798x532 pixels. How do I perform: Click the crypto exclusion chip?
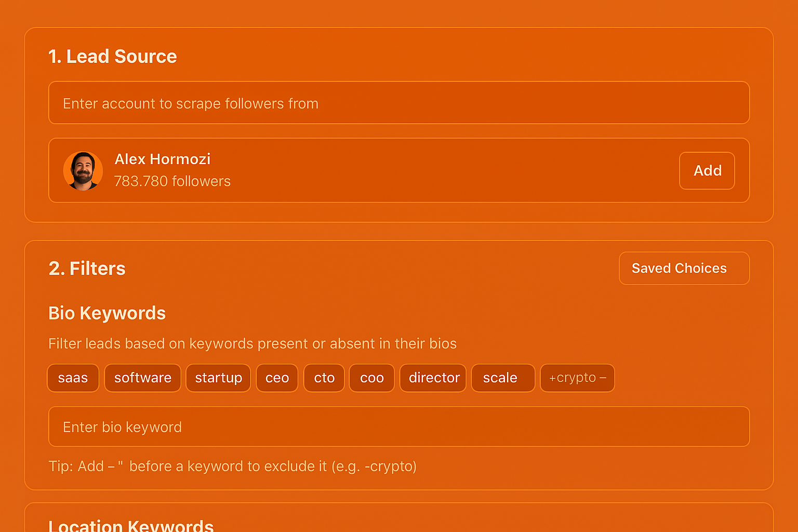coord(577,378)
